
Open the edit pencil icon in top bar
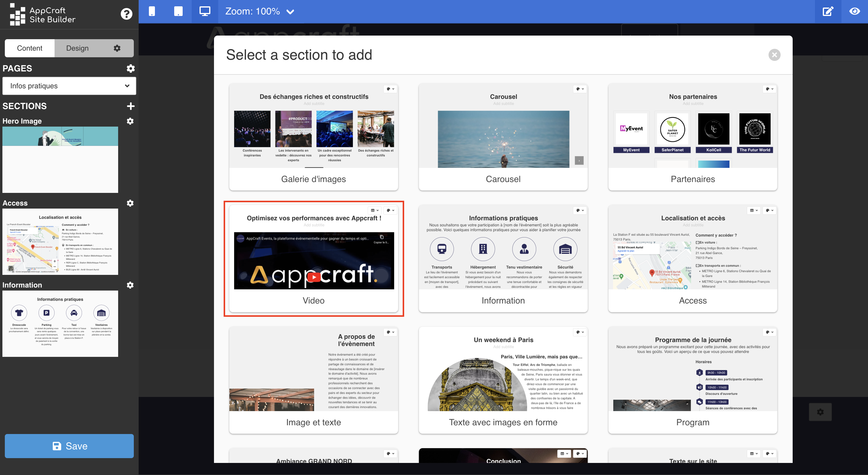pyautogui.click(x=828, y=11)
